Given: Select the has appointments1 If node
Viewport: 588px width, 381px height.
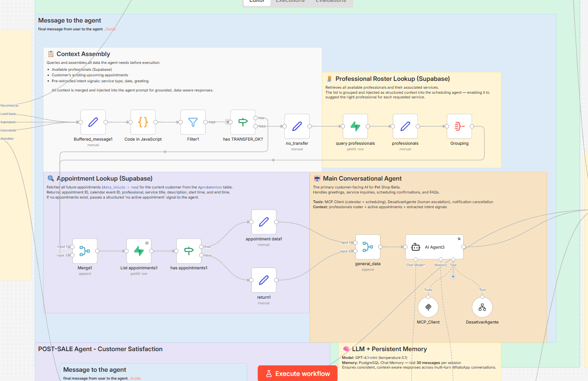Looking at the screenshot, I should coord(189,251).
